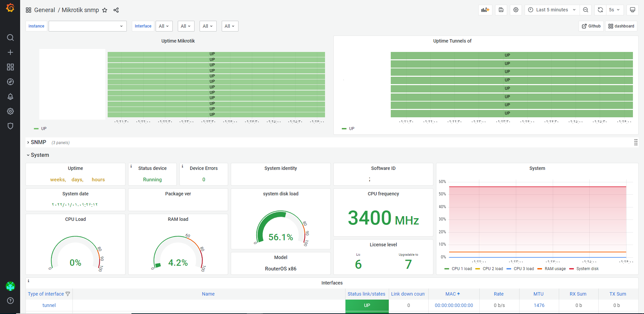This screenshot has height=314, width=644.
Task: Open the Explore compass icon
Action: click(x=10, y=82)
